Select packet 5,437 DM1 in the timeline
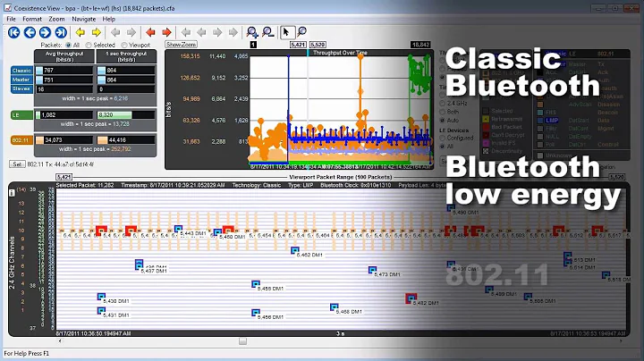The image size is (644, 361). [140, 264]
